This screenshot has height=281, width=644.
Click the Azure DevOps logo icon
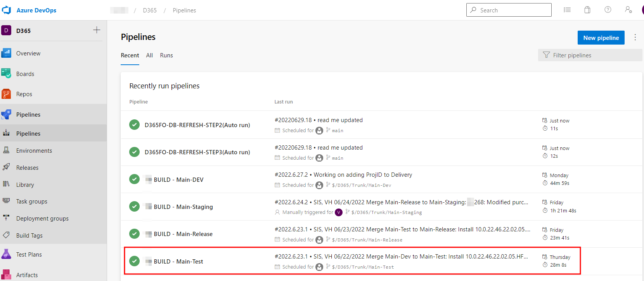(7, 10)
